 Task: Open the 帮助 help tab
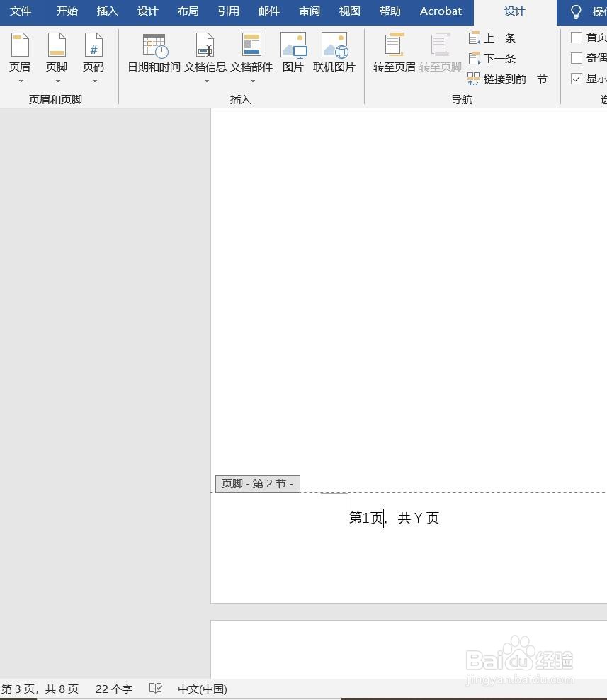coord(390,11)
